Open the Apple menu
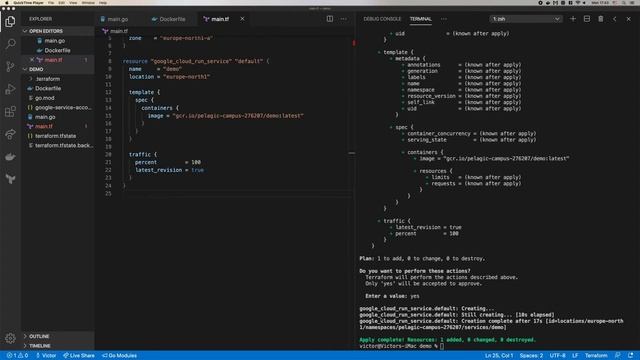640x360 pixels. click(7, 2)
